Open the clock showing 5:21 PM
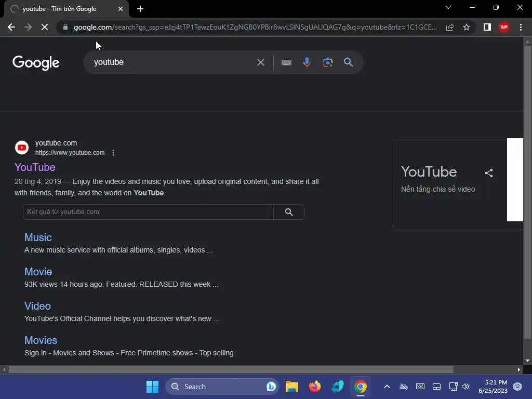Image resolution: width=532 pixels, height=399 pixels. 493,387
